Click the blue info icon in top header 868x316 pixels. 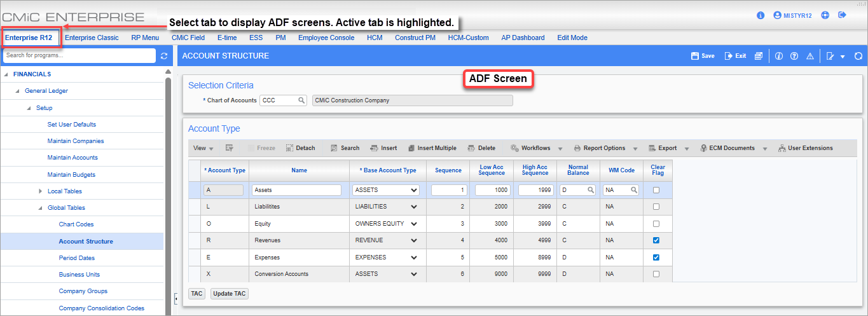pos(760,15)
